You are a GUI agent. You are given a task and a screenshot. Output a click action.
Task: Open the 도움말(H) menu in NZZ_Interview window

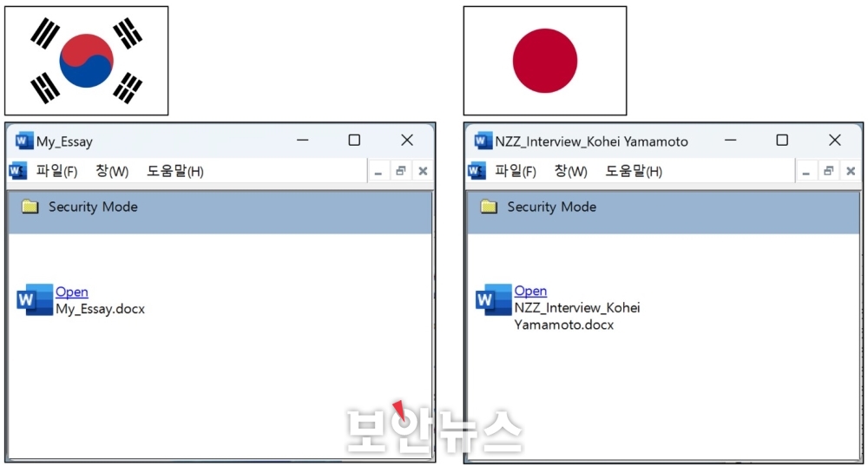pyautogui.click(x=634, y=171)
